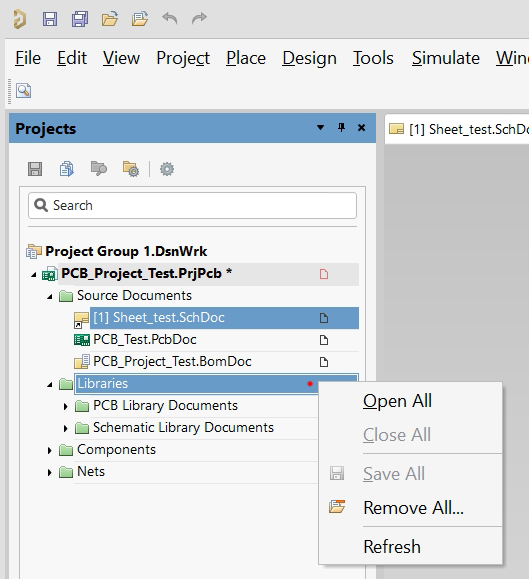
Task: Click the BOM document icon beside PCB_Project_Test.BomDoc
Action: (x=82, y=362)
